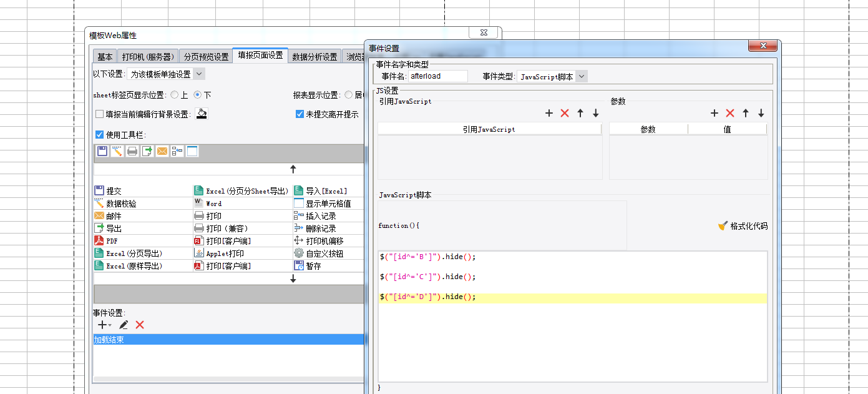Remove referenced JavaScript with red X
The image size is (868, 394).
point(565,113)
